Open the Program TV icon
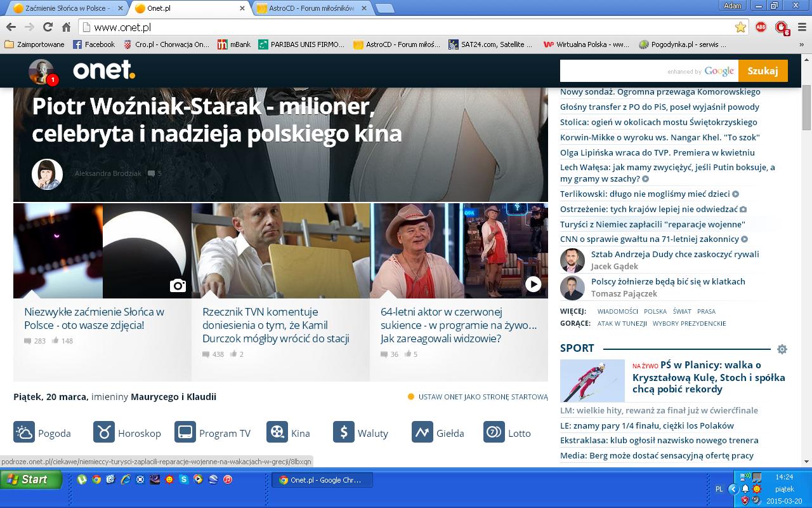Viewport: 812px width, 508px height. (x=185, y=432)
